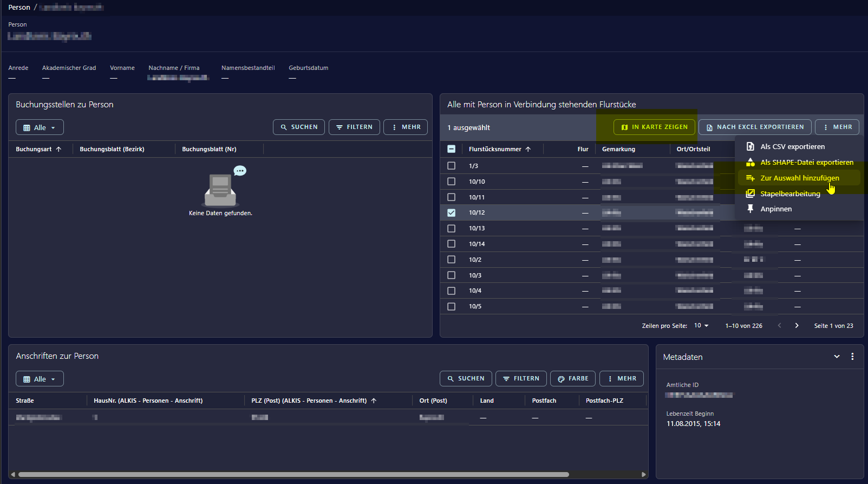
Task: Click the IN KARTE ZEIGEN button
Action: [x=654, y=127]
